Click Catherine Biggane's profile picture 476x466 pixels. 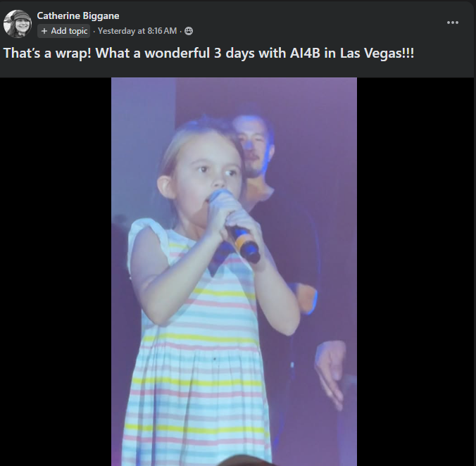coord(18,24)
